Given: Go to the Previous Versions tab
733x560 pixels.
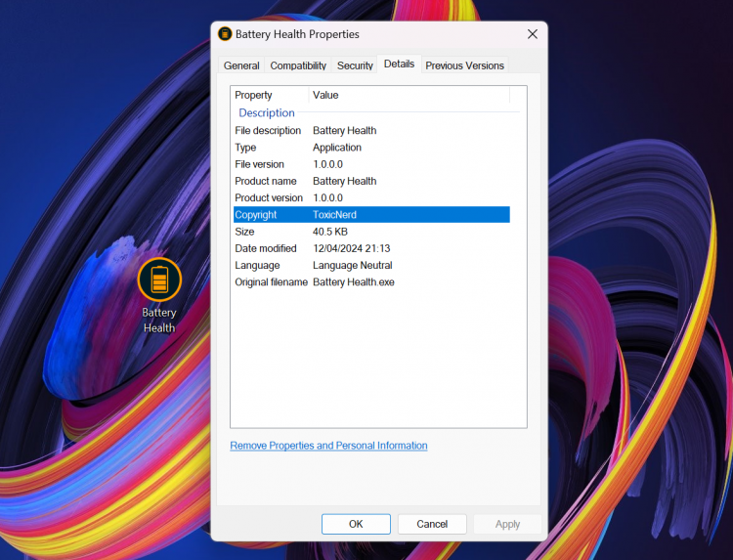Looking at the screenshot, I should pyautogui.click(x=464, y=65).
